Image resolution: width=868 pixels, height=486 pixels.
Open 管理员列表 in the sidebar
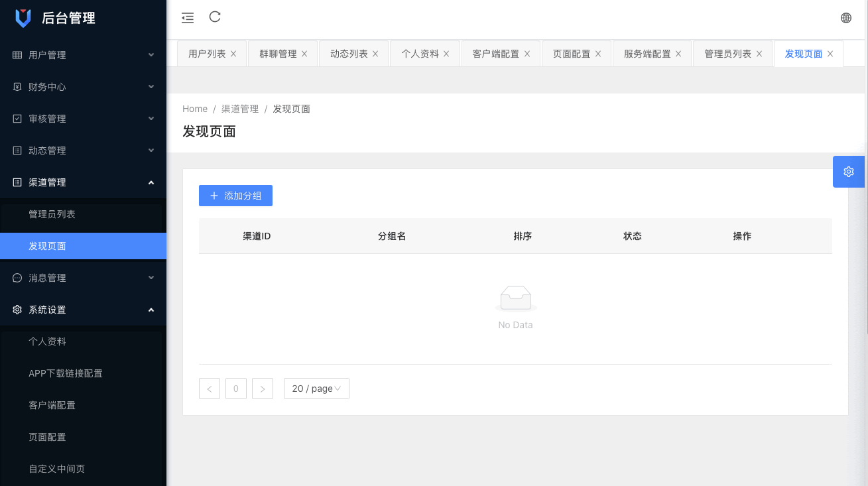[52, 214]
